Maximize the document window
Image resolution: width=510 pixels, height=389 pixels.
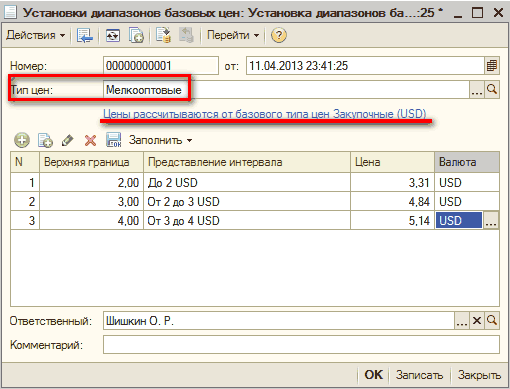(478, 13)
